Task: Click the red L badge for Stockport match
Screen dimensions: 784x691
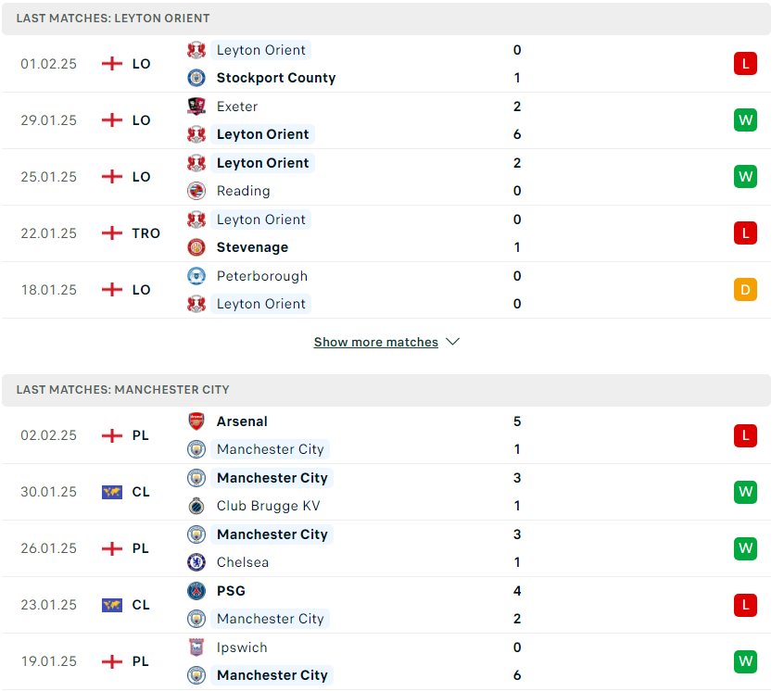Action: [745, 64]
